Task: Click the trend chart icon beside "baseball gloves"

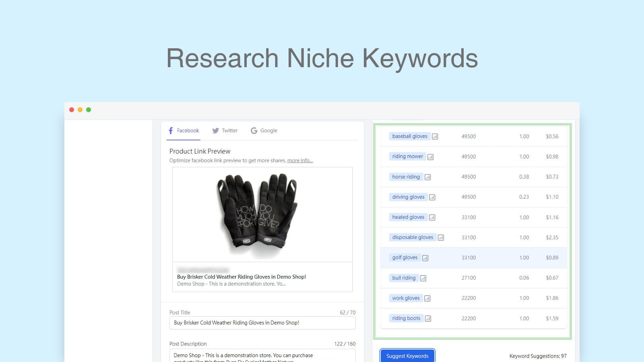Action: (x=435, y=136)
